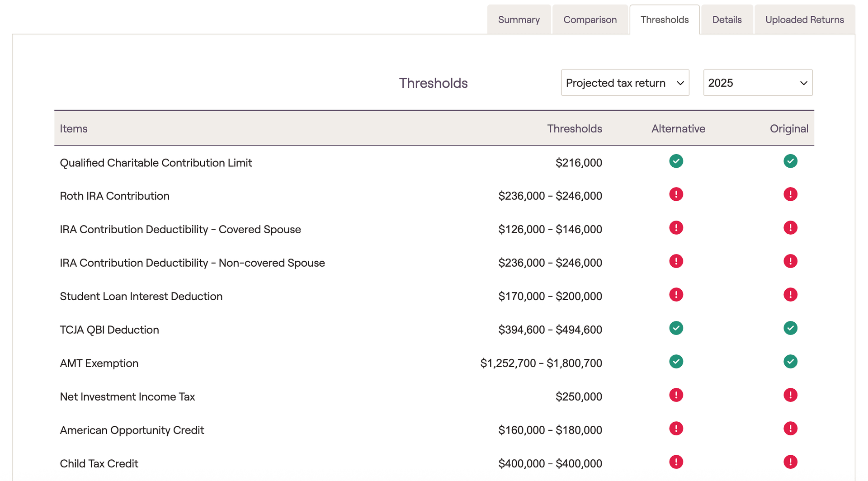The image size is (868, 481).
Task: Click the Roth IRA Contribution row label
Action: tap(115, 196)
